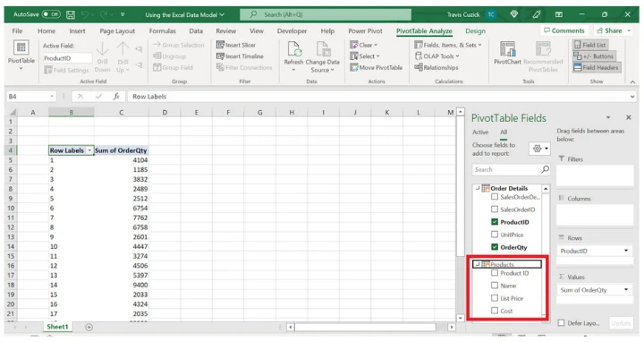
Task: Click the vertical scrollbar down arrow of sheet
Action: [461, 318]
